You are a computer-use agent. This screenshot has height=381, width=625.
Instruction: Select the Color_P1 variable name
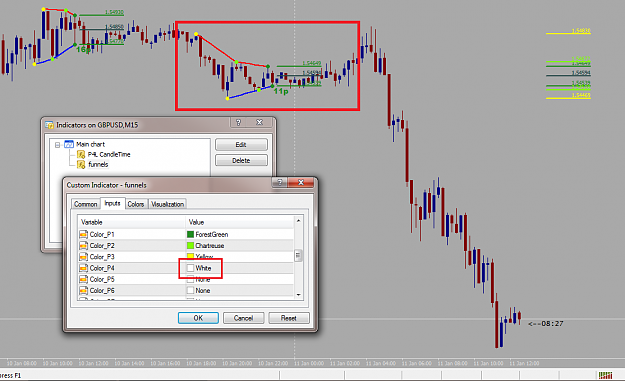point(102,234)
